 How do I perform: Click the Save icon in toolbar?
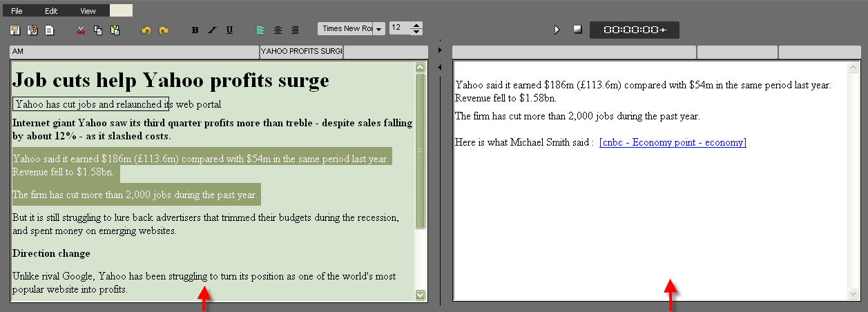click(15, 30)
